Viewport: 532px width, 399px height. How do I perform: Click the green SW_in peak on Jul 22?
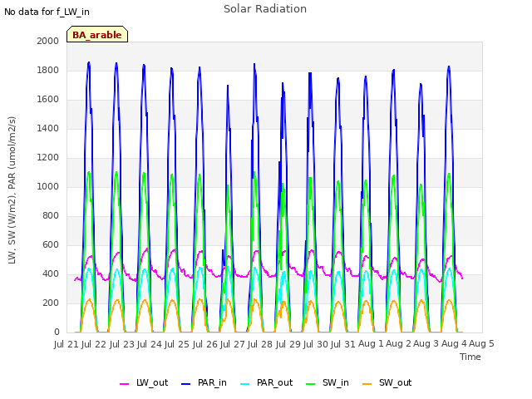click(116, 172)
